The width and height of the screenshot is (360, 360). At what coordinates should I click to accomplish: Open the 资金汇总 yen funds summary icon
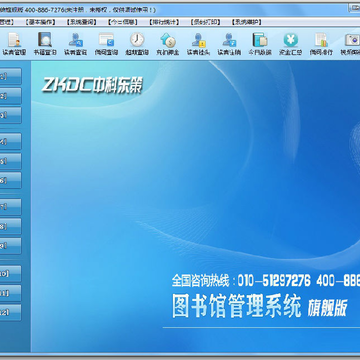291,44
